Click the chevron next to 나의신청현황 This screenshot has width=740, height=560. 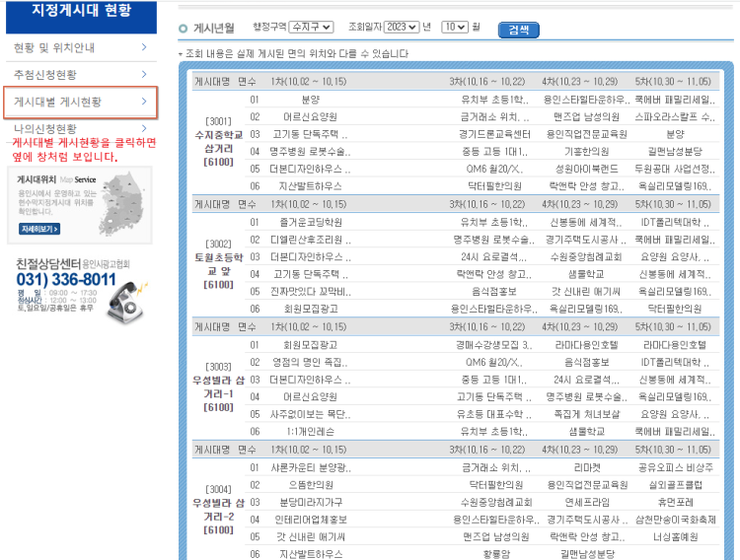point(144,128)
